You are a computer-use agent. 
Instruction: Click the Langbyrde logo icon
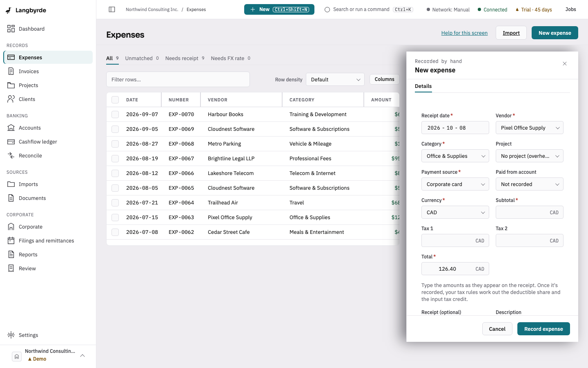click(9, 10)
